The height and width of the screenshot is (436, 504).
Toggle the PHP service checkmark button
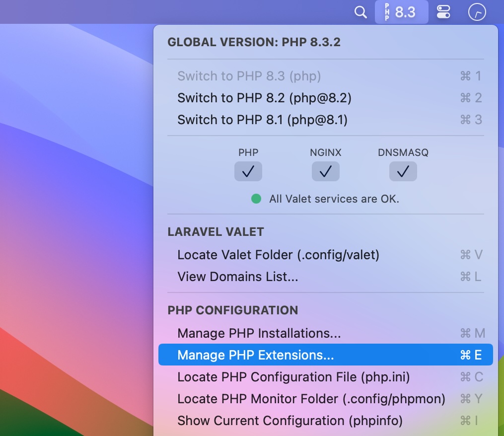(x=248, y=171)
